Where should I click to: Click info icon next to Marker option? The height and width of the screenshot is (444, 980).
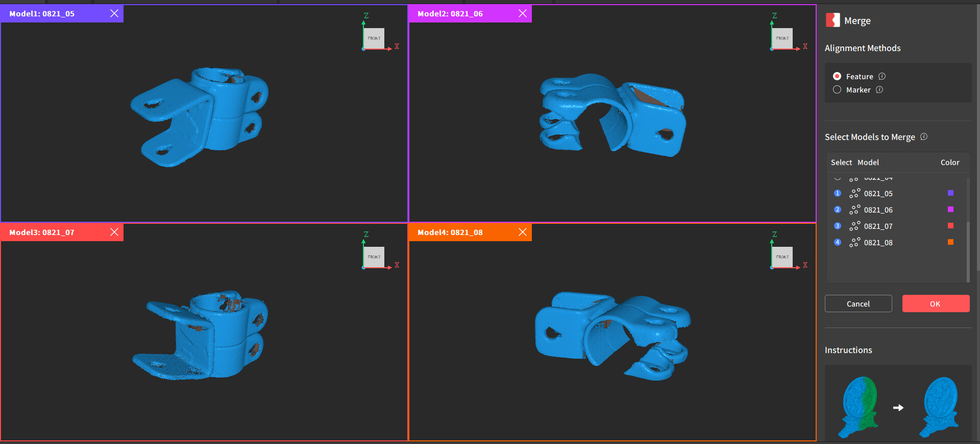pyautogui.click(x=879, y=89)
